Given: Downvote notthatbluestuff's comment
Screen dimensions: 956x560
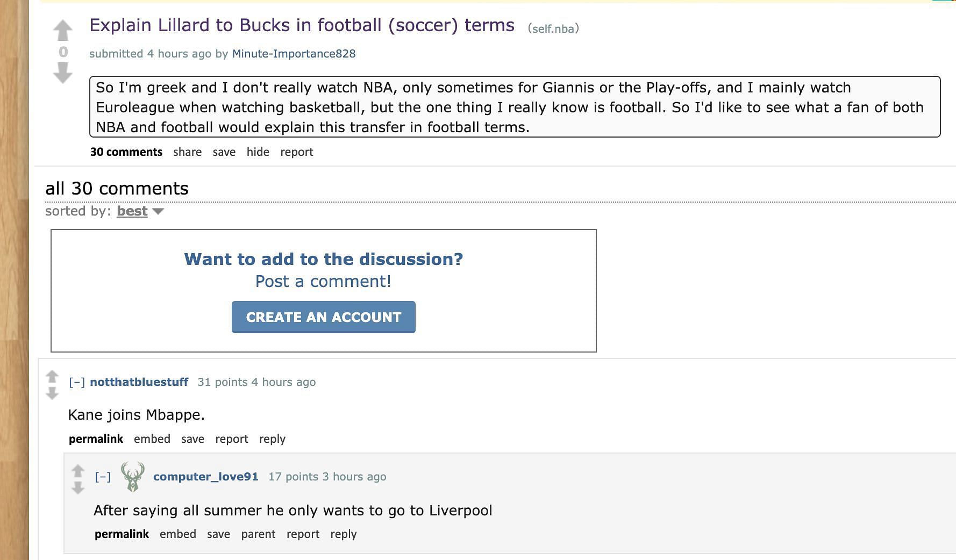Looking at the screenshot, I should 52,393.
